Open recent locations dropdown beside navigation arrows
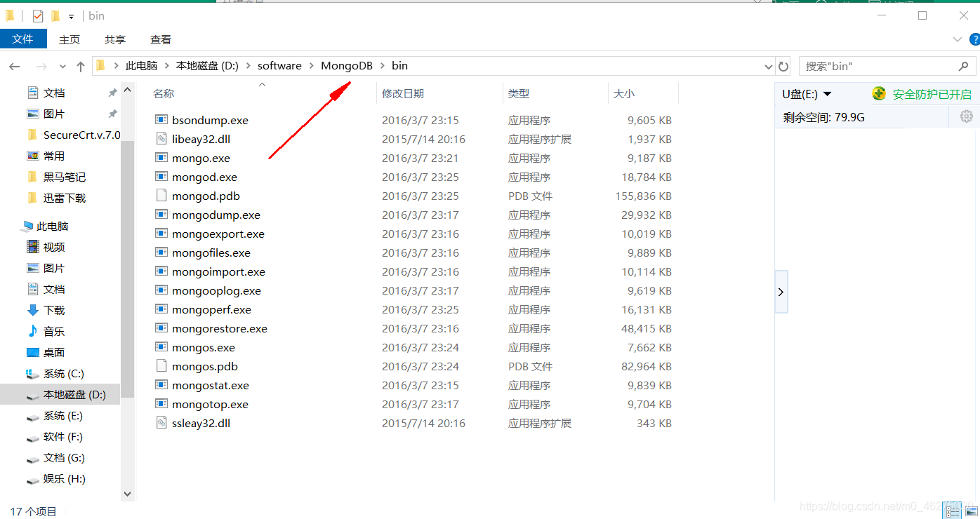Image resolution: width=980 pixels, height=519 pixels. [x=62, y=67]
